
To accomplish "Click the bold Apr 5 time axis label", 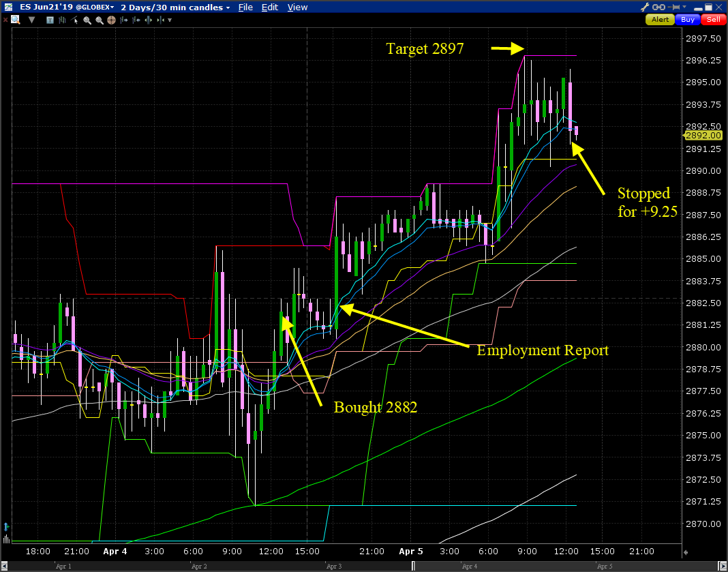I will click(x=411, y=552).
